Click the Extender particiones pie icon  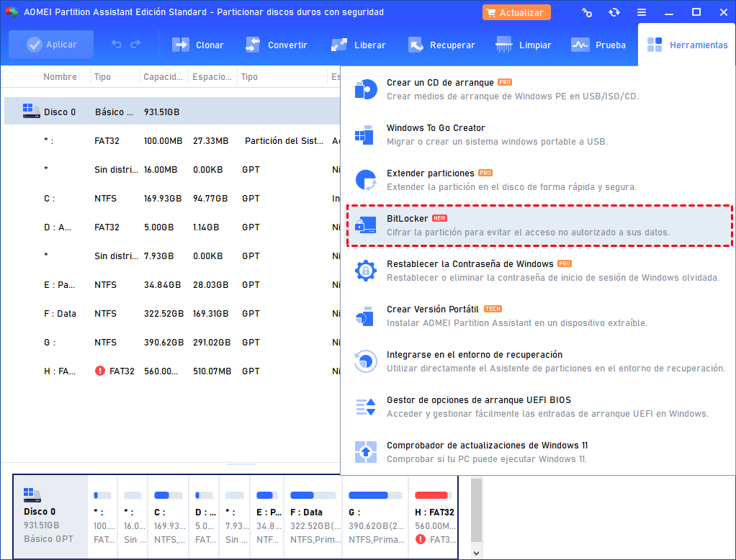366,180
